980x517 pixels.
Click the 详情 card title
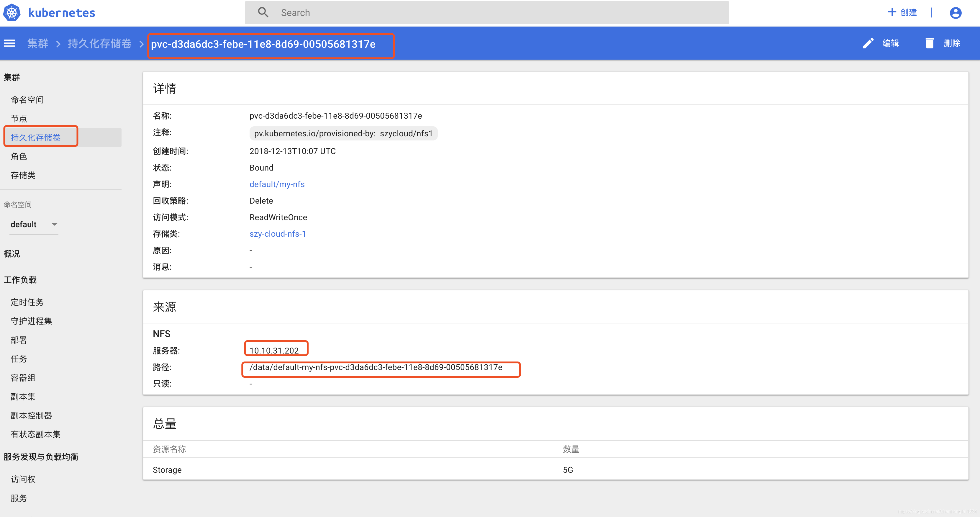(x=165, y=88)
